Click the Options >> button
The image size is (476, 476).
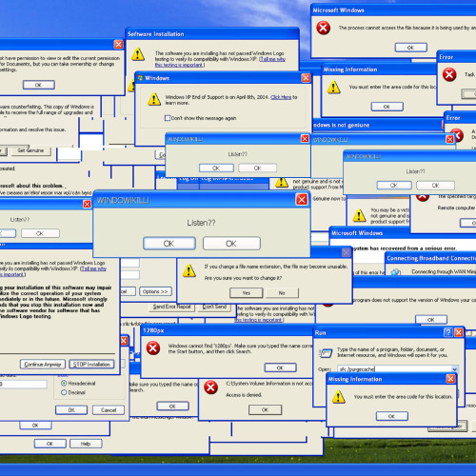click(155, 291)
